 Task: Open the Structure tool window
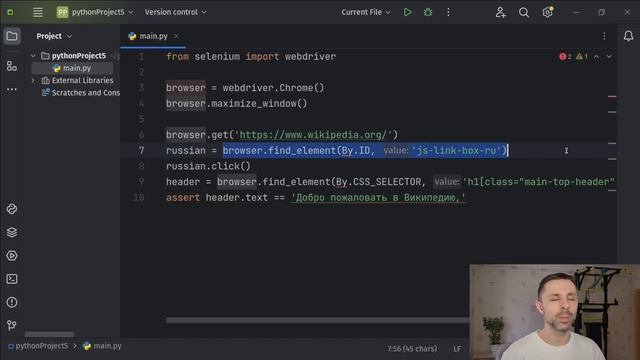pos(12,66)
